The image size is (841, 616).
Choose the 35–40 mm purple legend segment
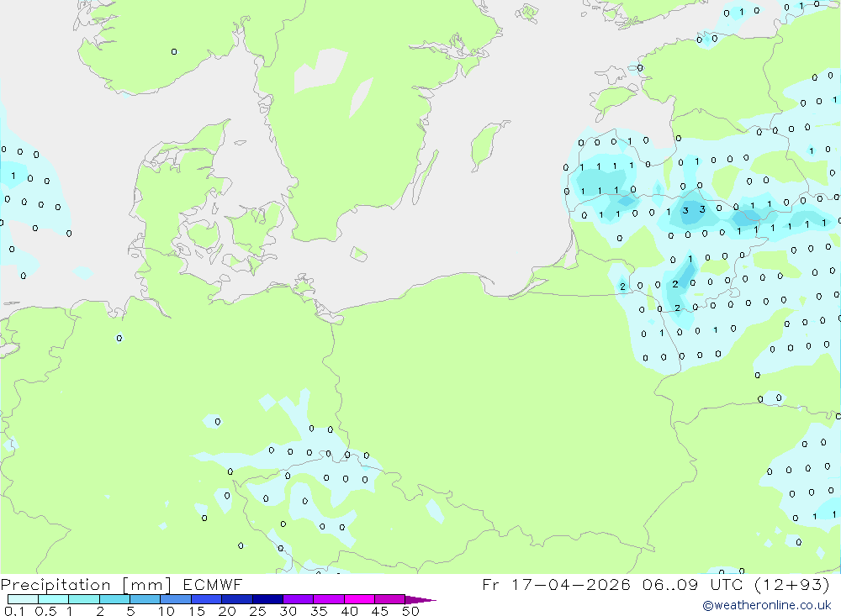329,599
